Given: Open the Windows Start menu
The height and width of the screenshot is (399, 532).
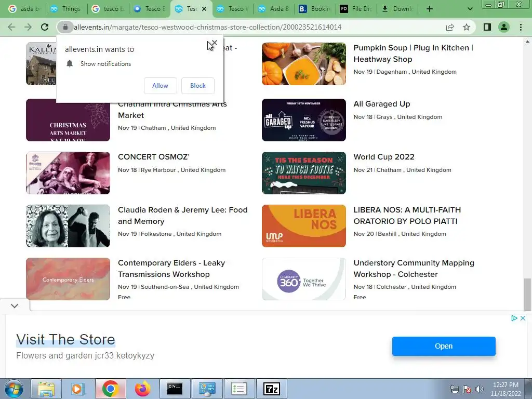Looking at the screenshot, I should [x=14, y=389].
